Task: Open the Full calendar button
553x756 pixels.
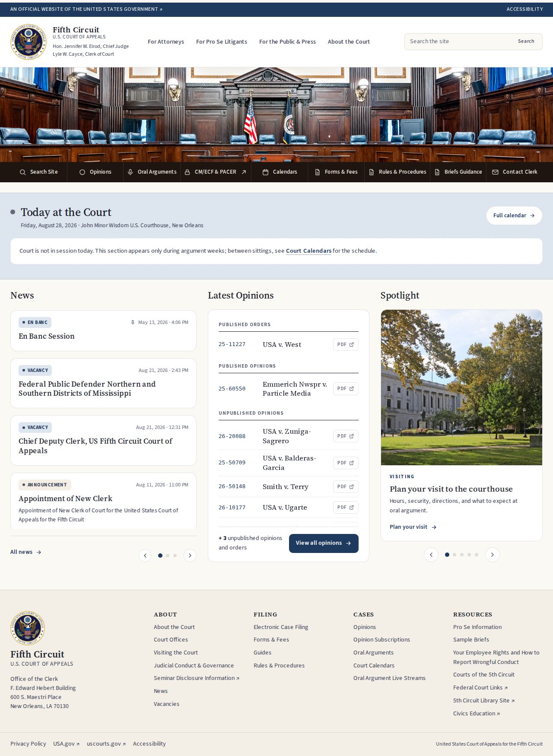Action: point(514,215)
